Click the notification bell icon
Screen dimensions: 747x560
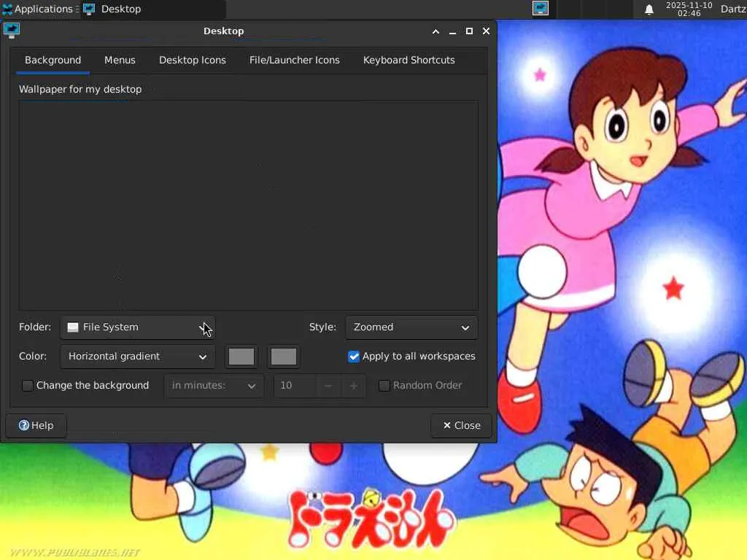649,9
